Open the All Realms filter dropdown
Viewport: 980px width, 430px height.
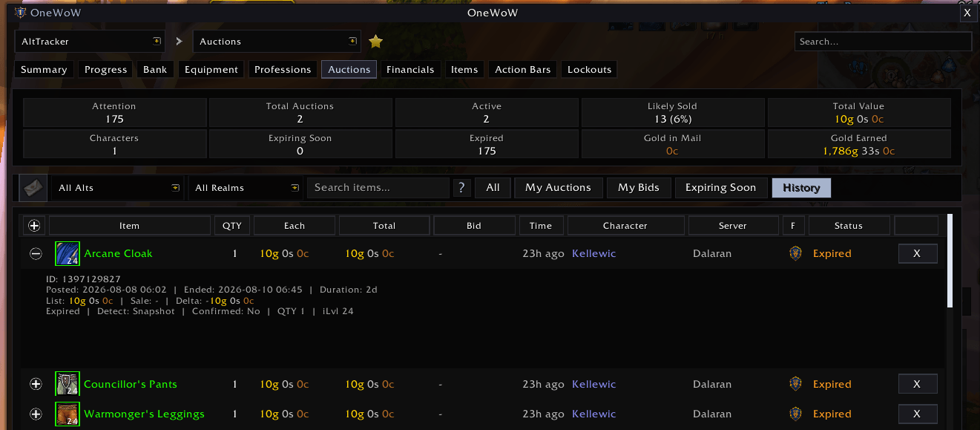(245, 188)
